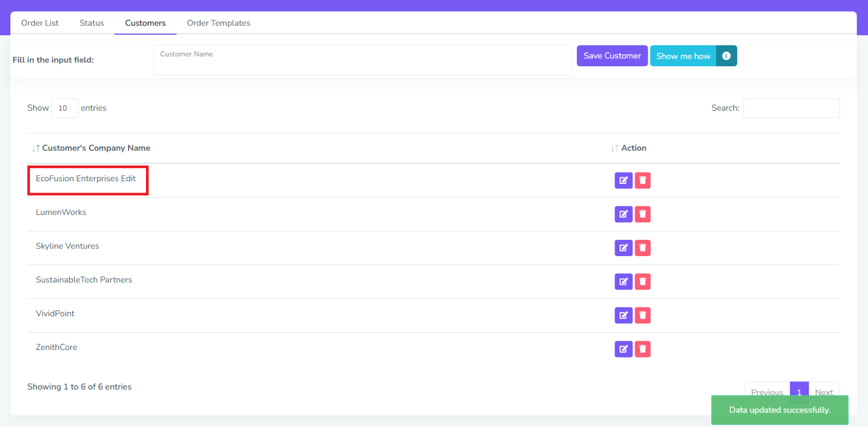The height and width of the screenshot is (427, 868).
Task: Open edit for VividPoint customer
Action: point(623,315)
